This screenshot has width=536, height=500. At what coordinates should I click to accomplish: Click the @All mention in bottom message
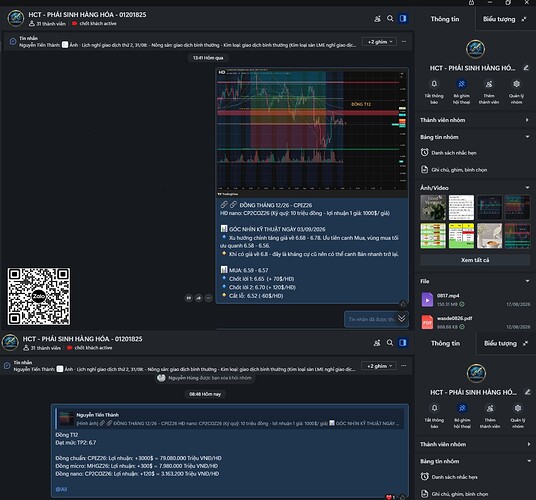click(61, 489)
